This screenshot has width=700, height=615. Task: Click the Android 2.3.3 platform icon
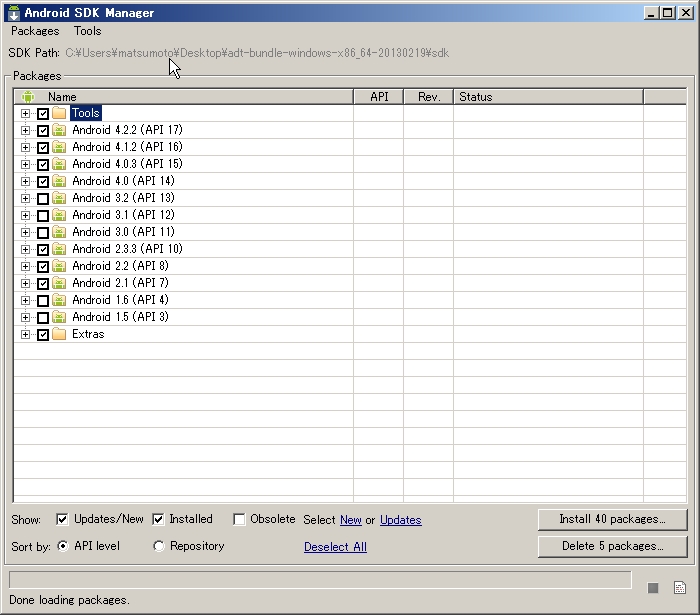click(59, 249)
